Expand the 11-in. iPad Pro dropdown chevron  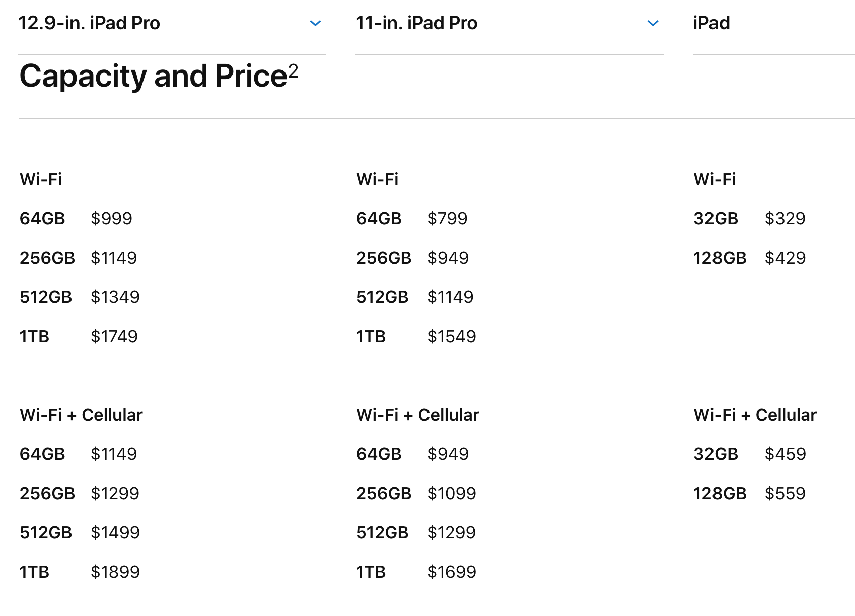(x=653, y=23)
